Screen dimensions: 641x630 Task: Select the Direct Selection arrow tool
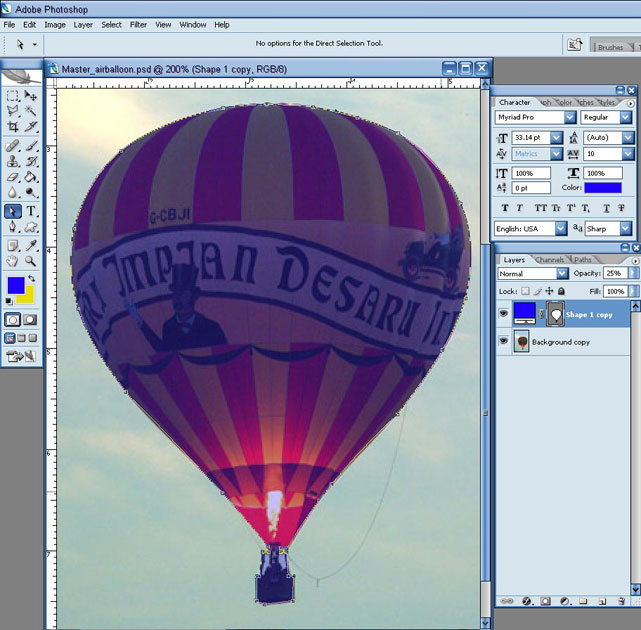pos(12,211)
